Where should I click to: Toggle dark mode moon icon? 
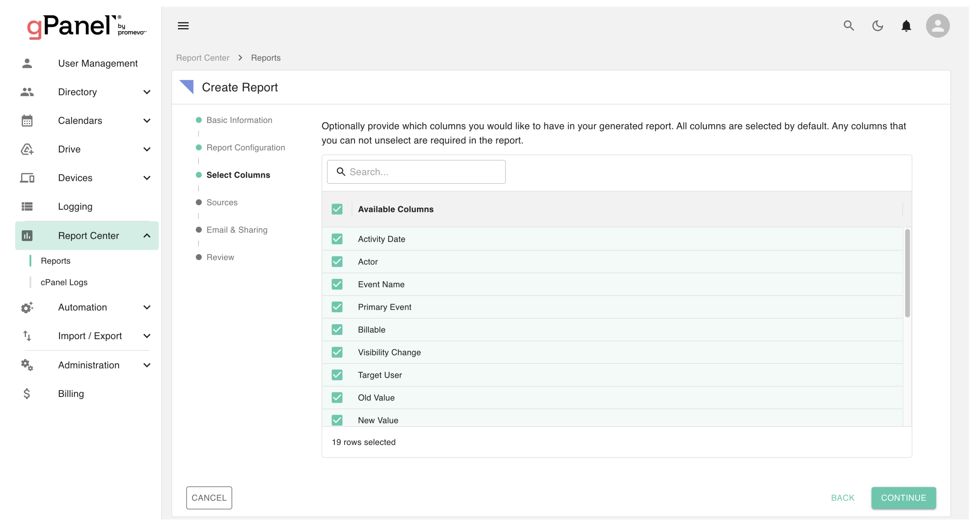[877, 26]
